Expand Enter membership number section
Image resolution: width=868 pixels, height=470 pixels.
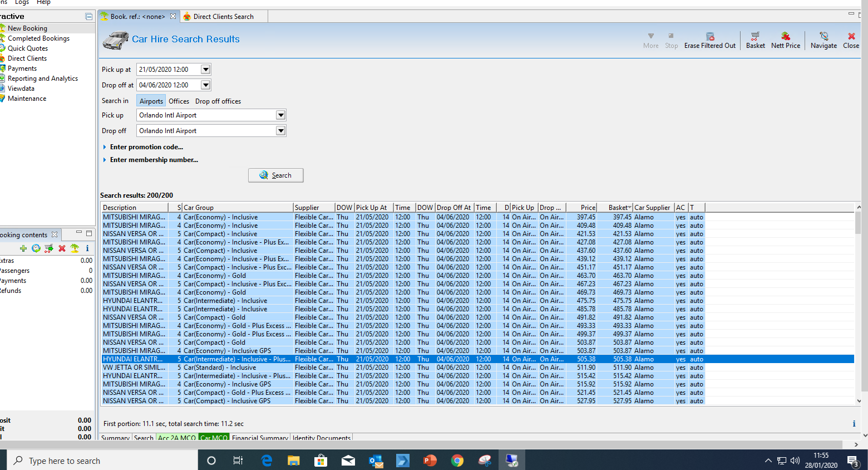point(151,160)
